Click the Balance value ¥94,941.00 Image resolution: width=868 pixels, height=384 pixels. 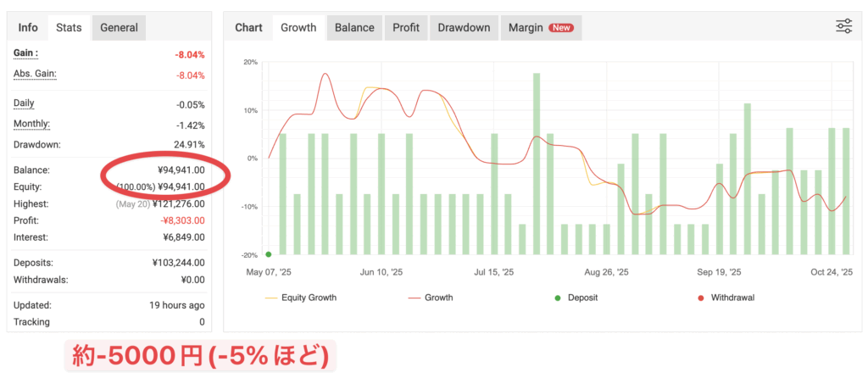point(181,170)
